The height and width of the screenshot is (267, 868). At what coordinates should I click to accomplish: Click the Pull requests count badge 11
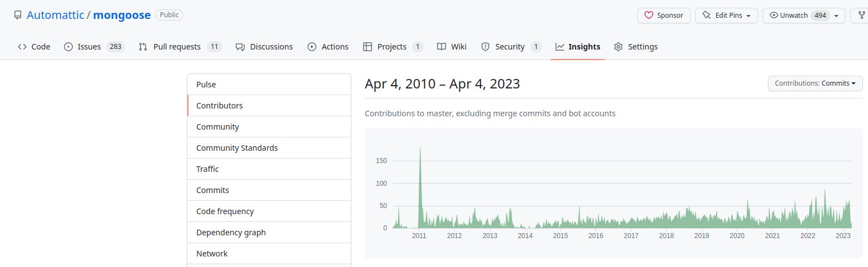tap(215, 47)
